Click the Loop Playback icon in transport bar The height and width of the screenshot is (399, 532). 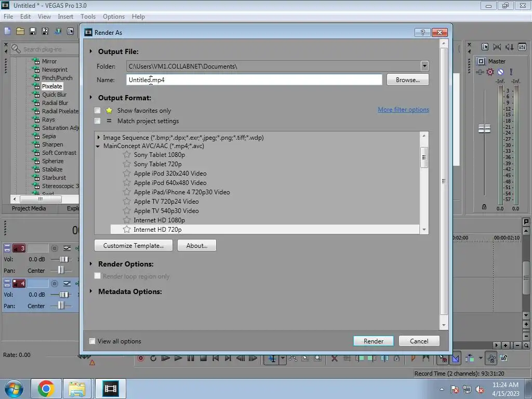pos(153,358)
